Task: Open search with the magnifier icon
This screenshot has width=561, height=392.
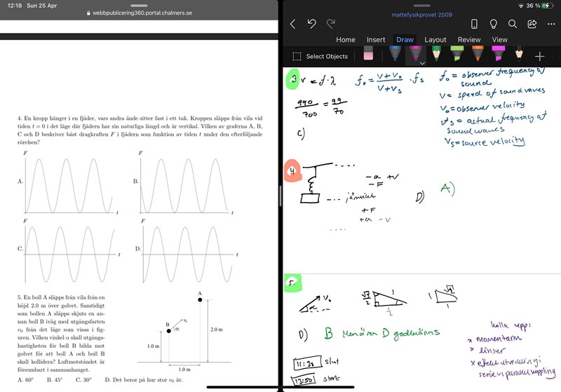Action: (513, 24)
